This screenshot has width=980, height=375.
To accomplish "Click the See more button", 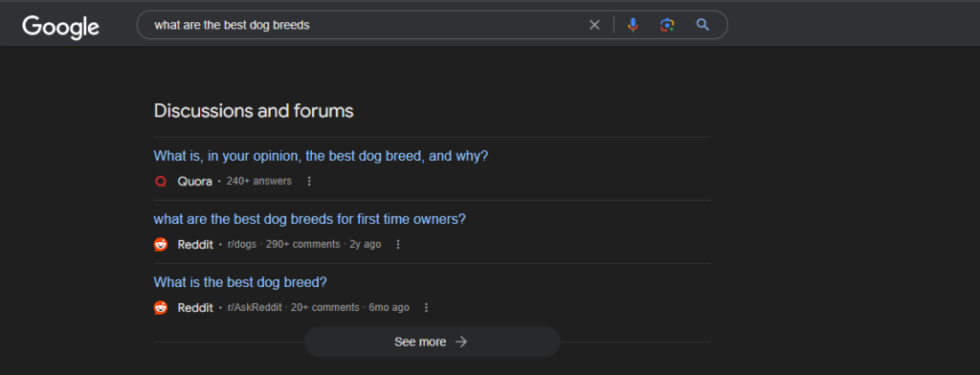I will tap(432, 342).
